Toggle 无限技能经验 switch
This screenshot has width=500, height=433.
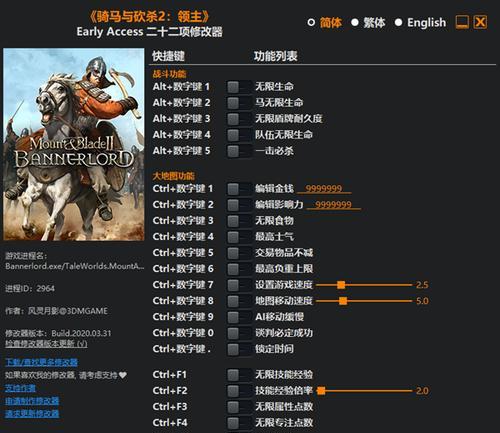point(239,375)
